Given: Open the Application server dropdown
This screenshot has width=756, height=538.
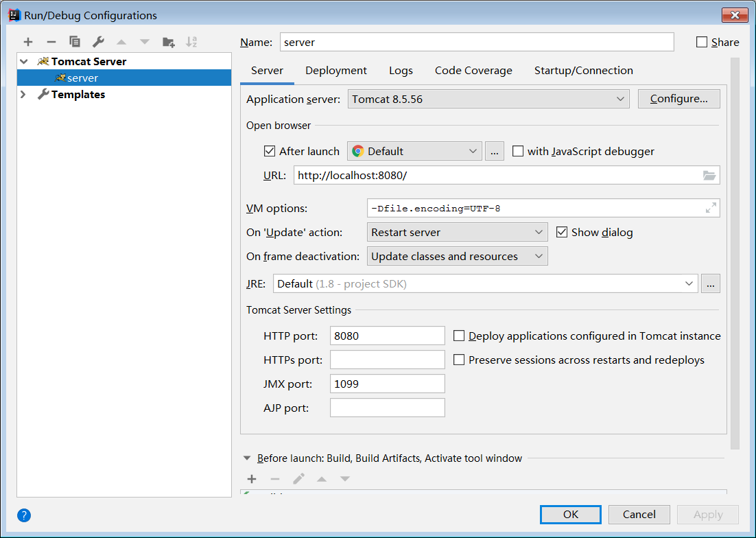Looking at the screenshot, I should [x=488, y=99].
